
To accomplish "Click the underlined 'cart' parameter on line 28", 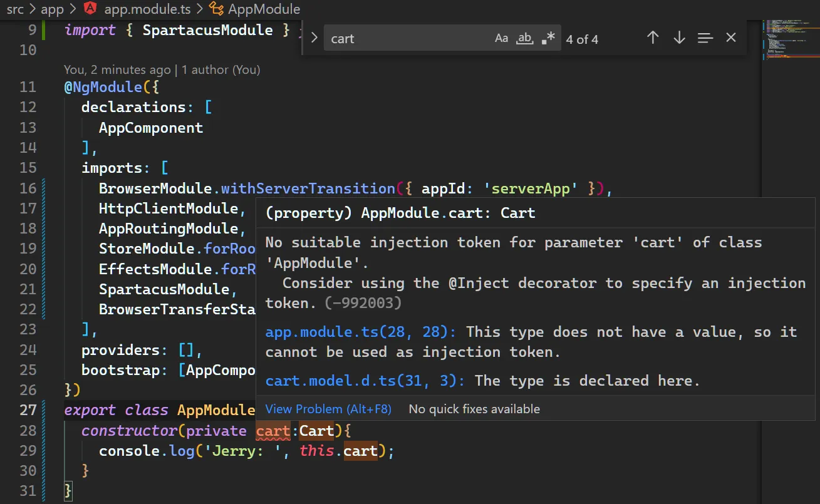I will 273,431.
